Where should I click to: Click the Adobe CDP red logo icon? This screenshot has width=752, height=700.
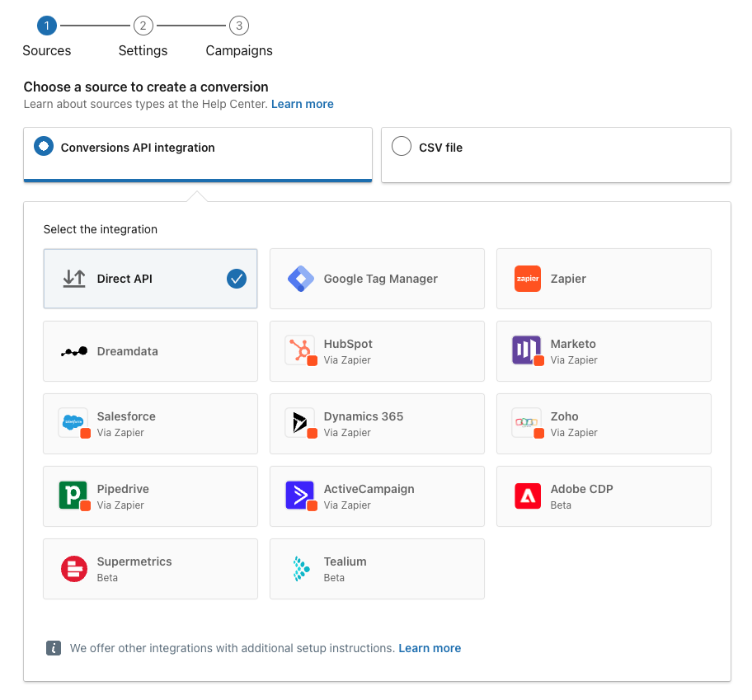(x=528, y=496)
